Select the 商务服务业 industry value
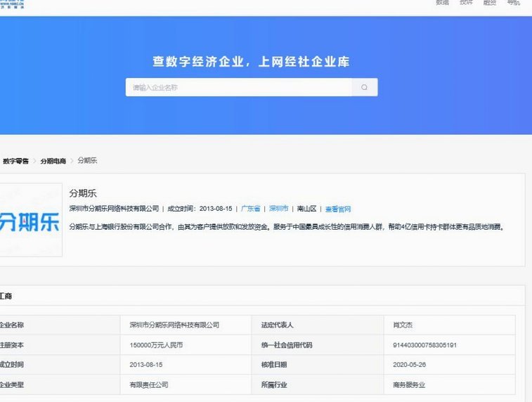532x402 pixels. tap(409, 384)
